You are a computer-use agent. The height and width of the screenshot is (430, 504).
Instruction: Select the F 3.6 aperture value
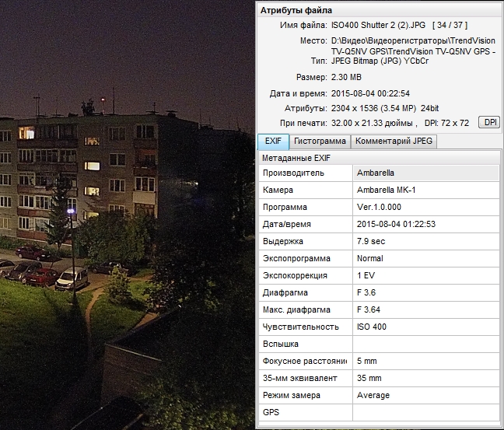click(x=365, y=292)
